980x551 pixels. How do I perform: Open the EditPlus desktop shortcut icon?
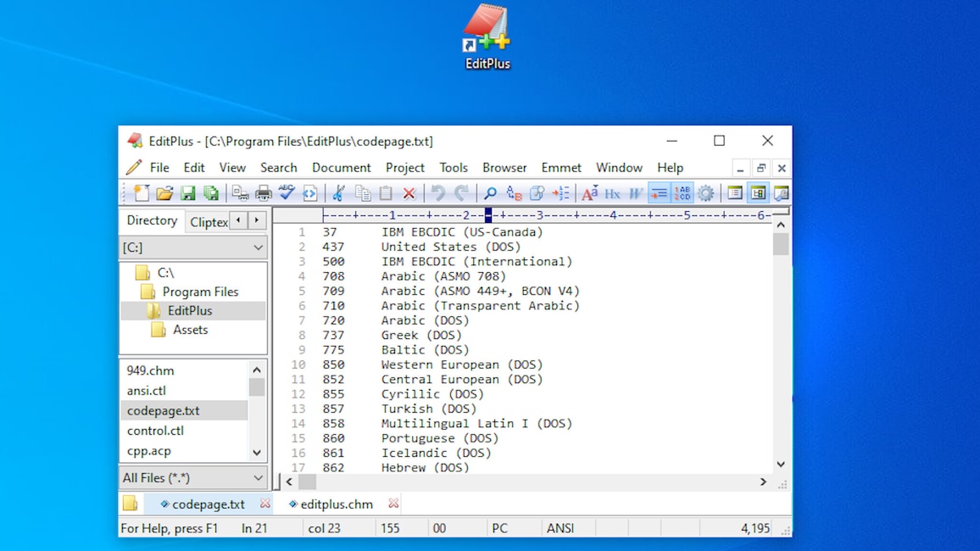(x=487, y=37)
